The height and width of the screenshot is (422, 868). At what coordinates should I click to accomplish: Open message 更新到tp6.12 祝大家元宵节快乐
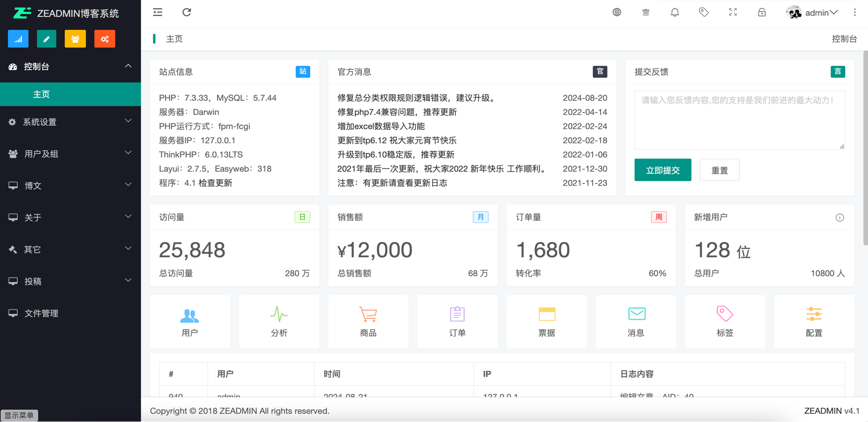point(397,140)
